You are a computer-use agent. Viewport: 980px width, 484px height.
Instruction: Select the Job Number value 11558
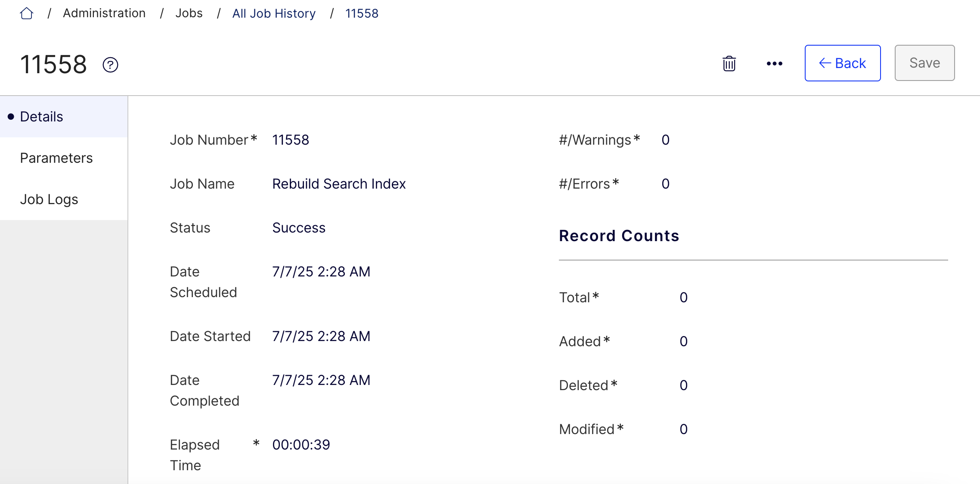[x=291, y=140]
